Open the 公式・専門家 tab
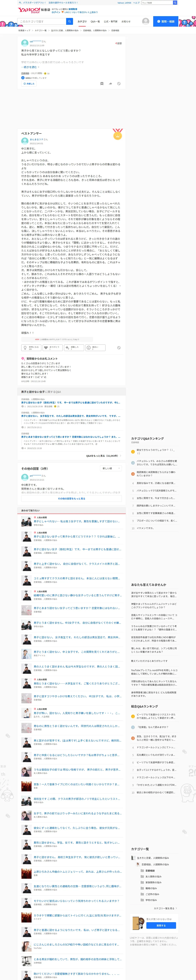The height and width of the screenshot is (980, 196). 111,22
